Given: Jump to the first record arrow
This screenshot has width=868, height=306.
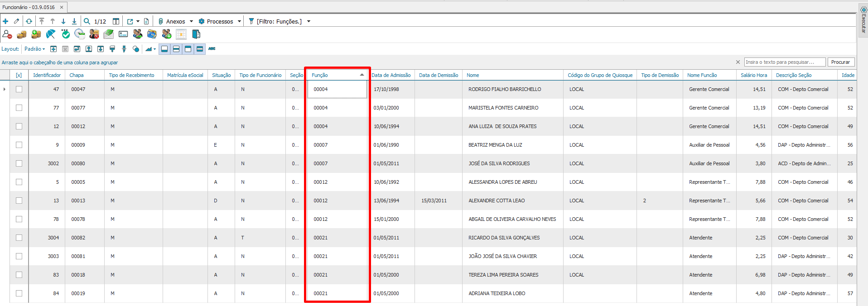Looking at the screenshot, I should point(42,21).
